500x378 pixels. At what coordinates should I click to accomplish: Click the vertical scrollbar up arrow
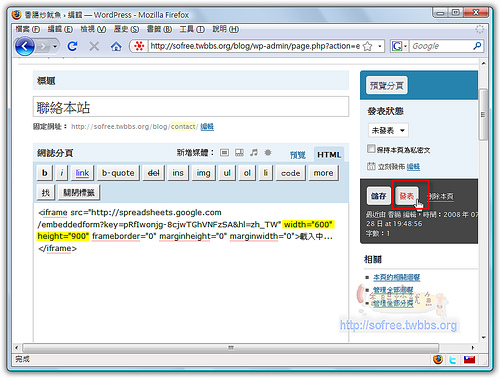[x=483, y=63]
